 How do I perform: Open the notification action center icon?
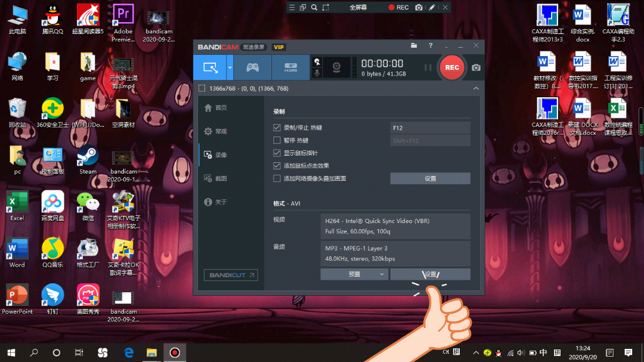628,352
